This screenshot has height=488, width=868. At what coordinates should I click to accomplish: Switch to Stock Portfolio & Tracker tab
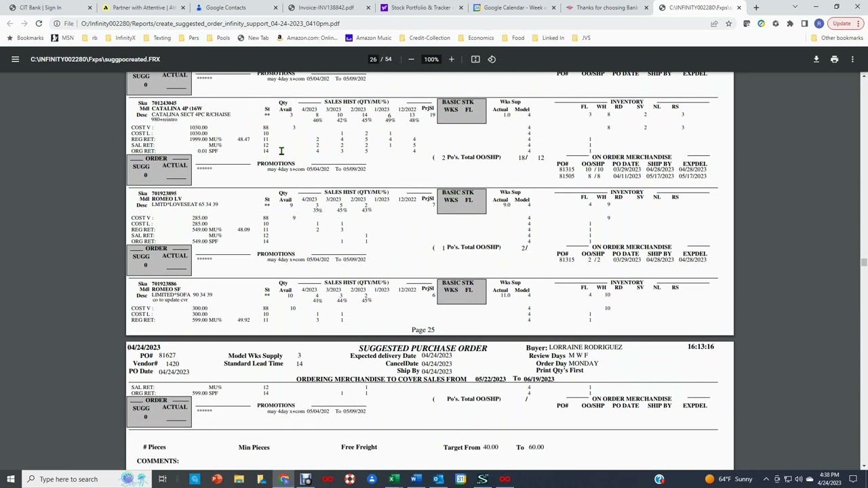(x=420, y=7)
